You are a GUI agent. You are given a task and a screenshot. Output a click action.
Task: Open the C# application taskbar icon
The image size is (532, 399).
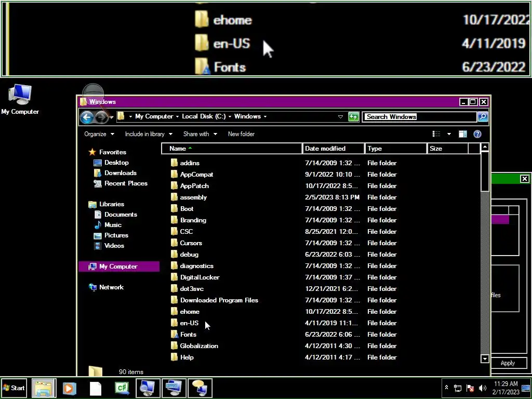(122, 388)
